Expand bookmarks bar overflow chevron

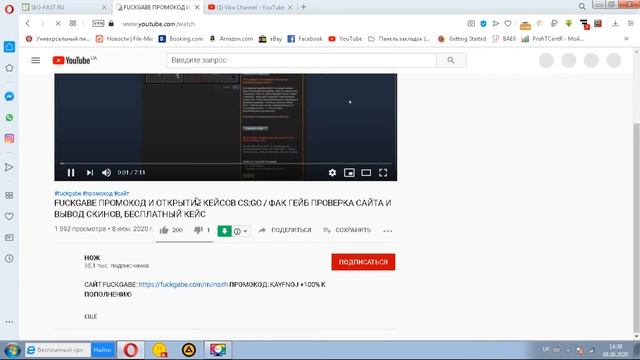pos(627,39)
